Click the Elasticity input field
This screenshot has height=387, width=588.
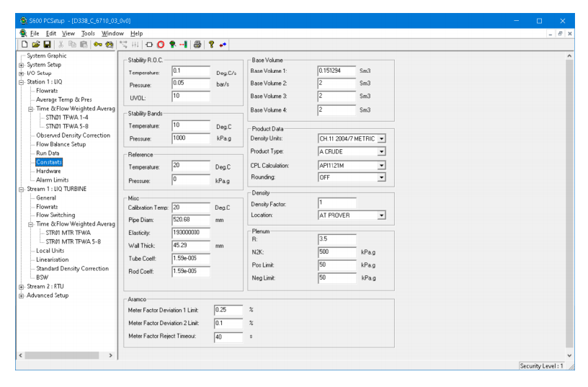coord(190,233)
